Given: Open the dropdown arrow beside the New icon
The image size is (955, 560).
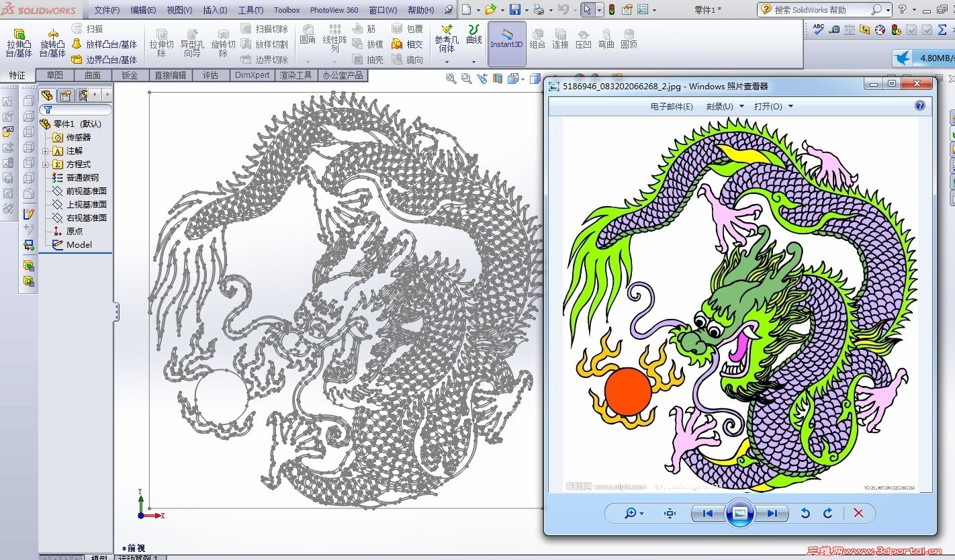Looking at the screenshot, I should click(477, 10).
